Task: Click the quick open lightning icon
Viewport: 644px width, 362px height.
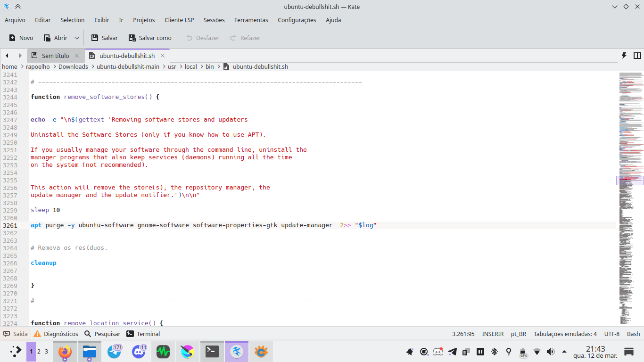Action: pos(624,56)
